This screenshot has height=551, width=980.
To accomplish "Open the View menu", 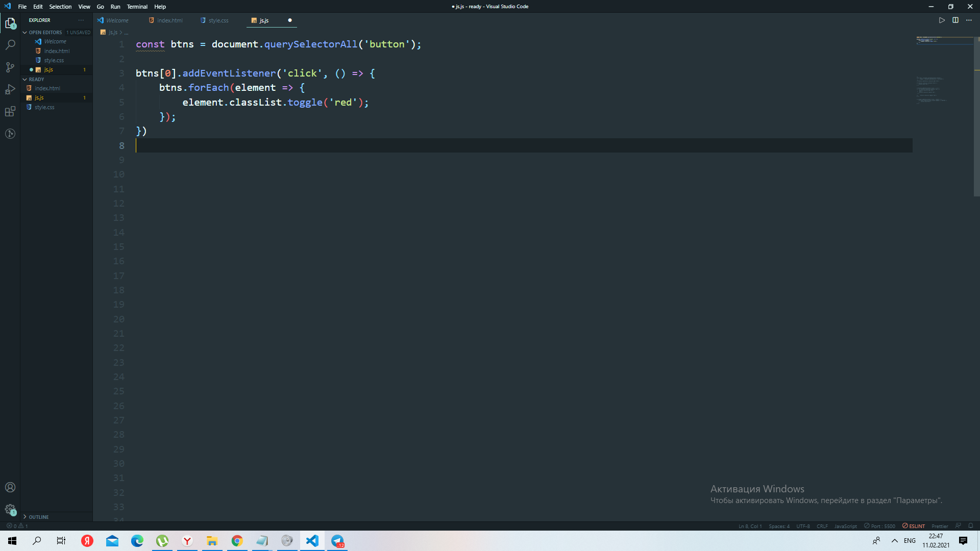I will click(84, 7).
